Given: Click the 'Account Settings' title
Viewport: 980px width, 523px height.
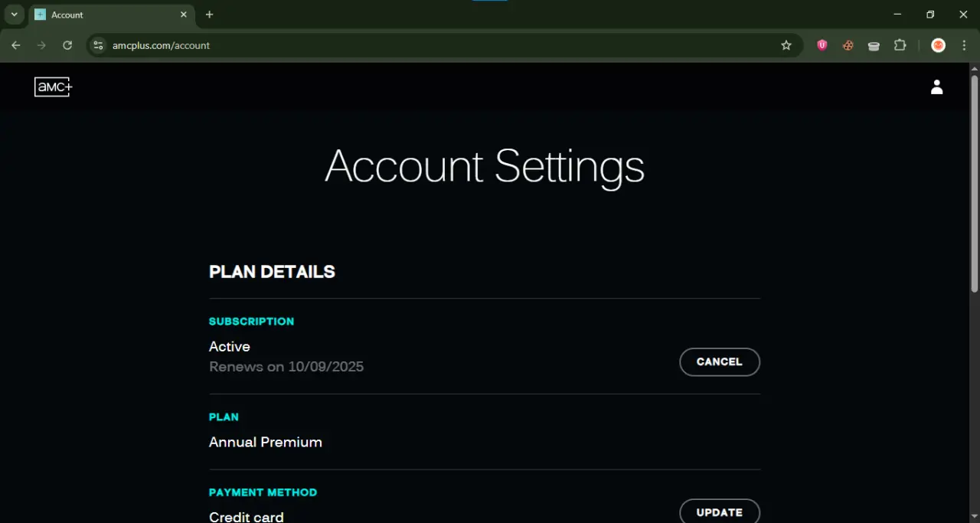Looking at the screenshot, I should (485, 166).
